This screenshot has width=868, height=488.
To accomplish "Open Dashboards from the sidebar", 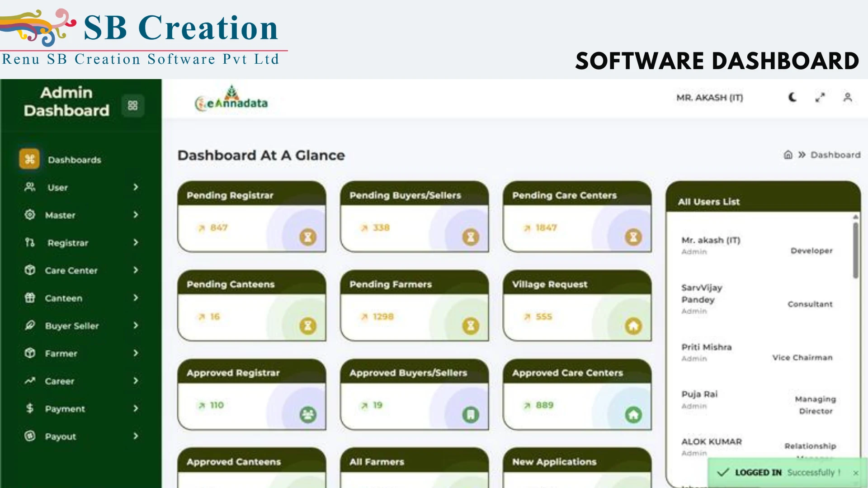I will [61, 160].
